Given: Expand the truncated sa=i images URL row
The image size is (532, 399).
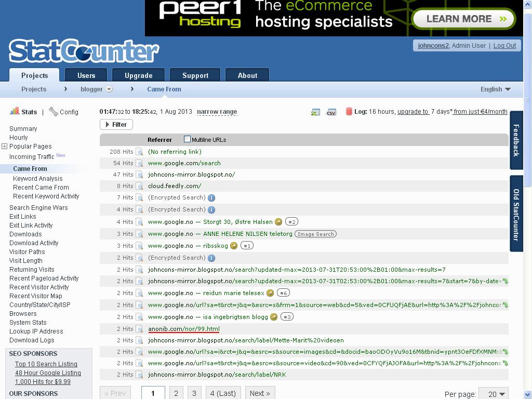Looking at the screenshot, I should coord(505,352).
